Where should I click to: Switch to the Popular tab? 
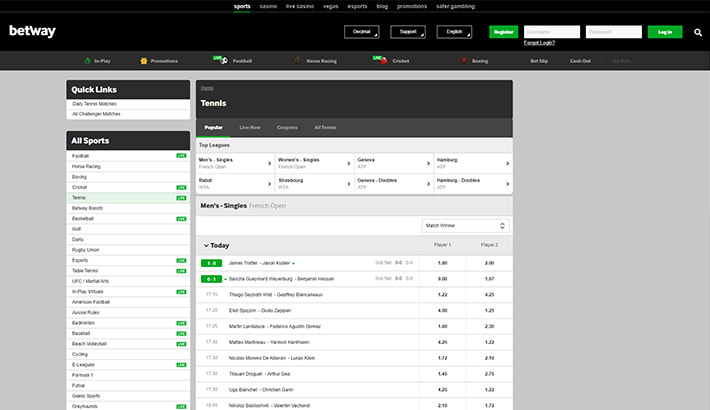(x=213, y=128)
